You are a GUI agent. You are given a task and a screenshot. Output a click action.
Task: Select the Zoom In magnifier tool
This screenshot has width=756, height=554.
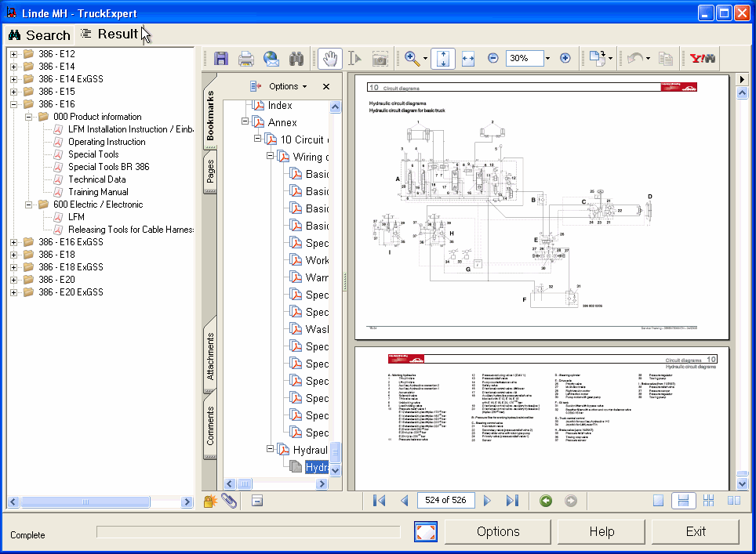411,59
